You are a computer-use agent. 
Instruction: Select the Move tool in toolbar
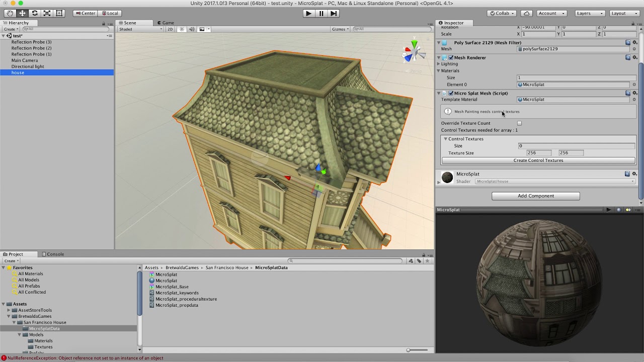point(22,13)
